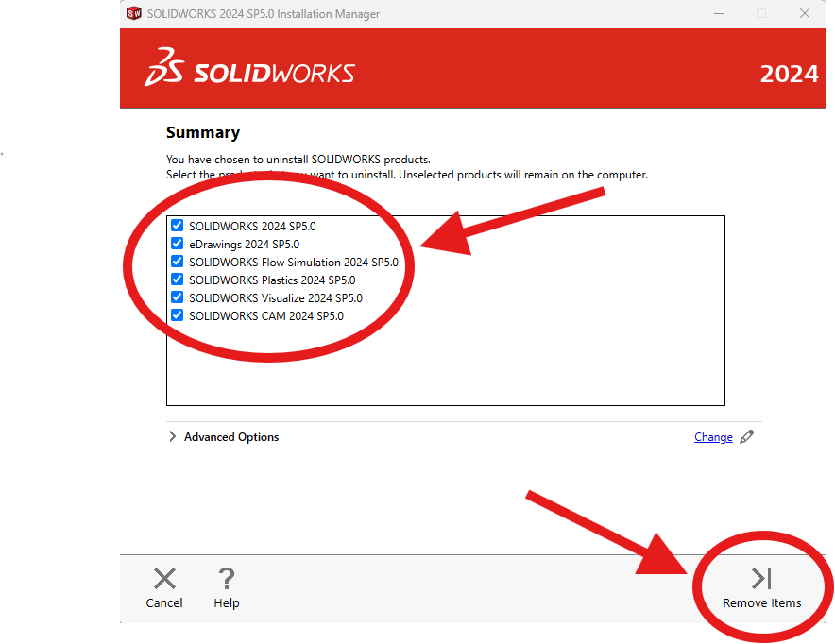Click the Cancel button label

164,603
